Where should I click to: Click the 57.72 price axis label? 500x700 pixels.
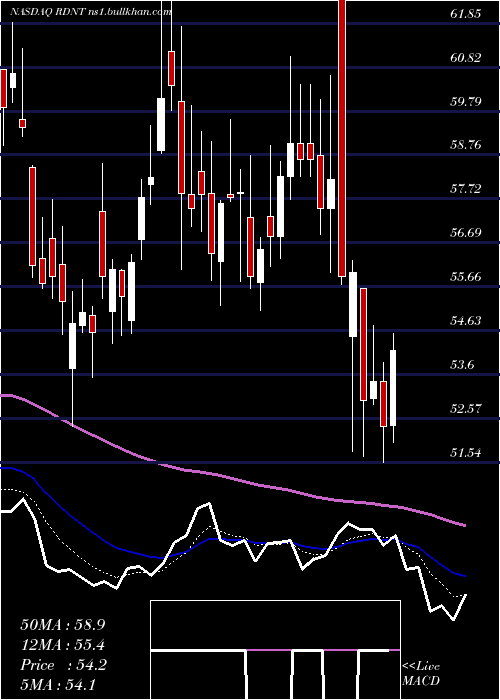point(466,189)
